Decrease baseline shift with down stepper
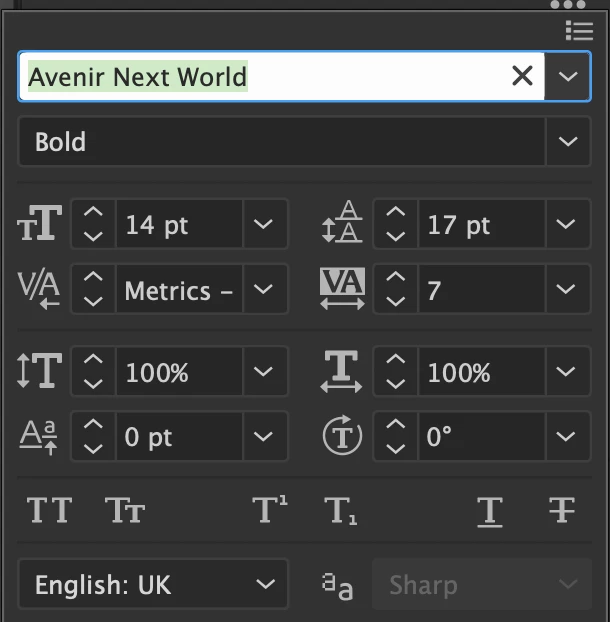 point(93,449)
